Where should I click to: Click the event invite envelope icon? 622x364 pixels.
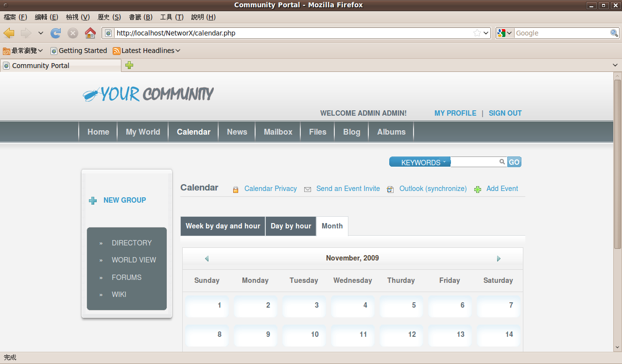[308, 190]
